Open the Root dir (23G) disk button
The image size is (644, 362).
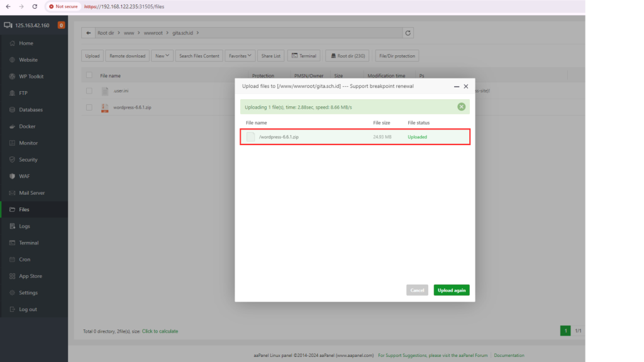(x=348, y=56)
